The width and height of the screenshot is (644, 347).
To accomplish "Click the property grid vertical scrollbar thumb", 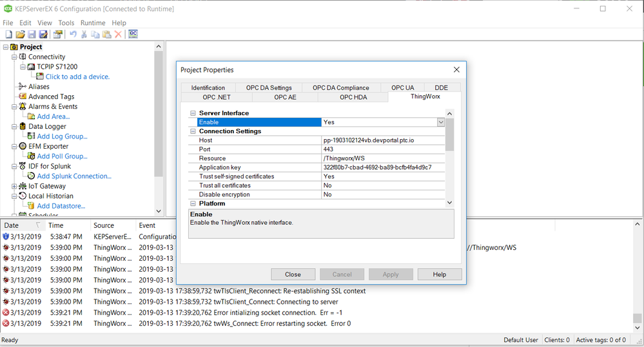I will pyautogui.click(x=450, y=134).
